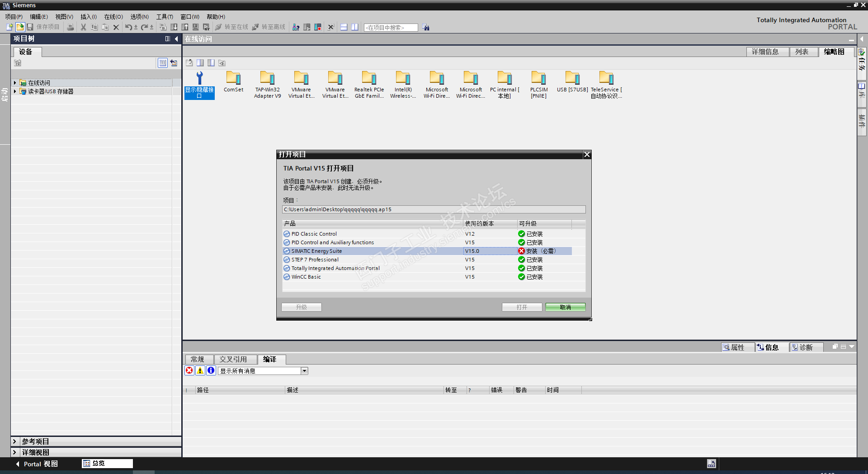
Task: Split editor area vertically
Action: point(355,27)
